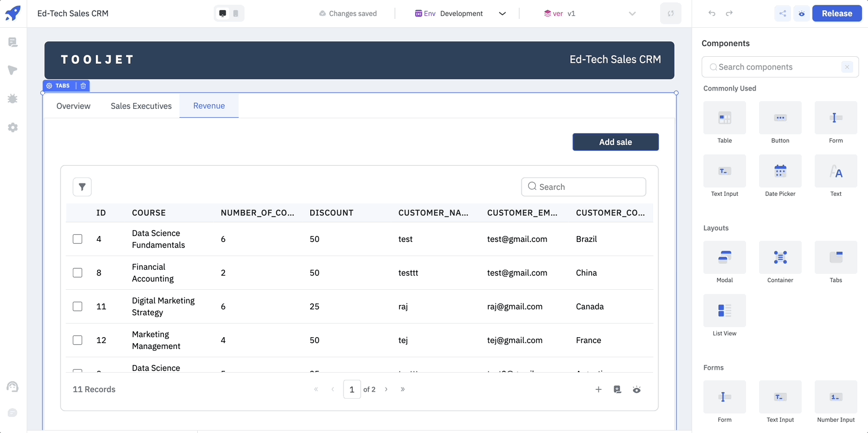Image resolution: width=868 pixels, height=433 pixels.
Task: Click the share icon in the top bar
Action: pos(783,13)
